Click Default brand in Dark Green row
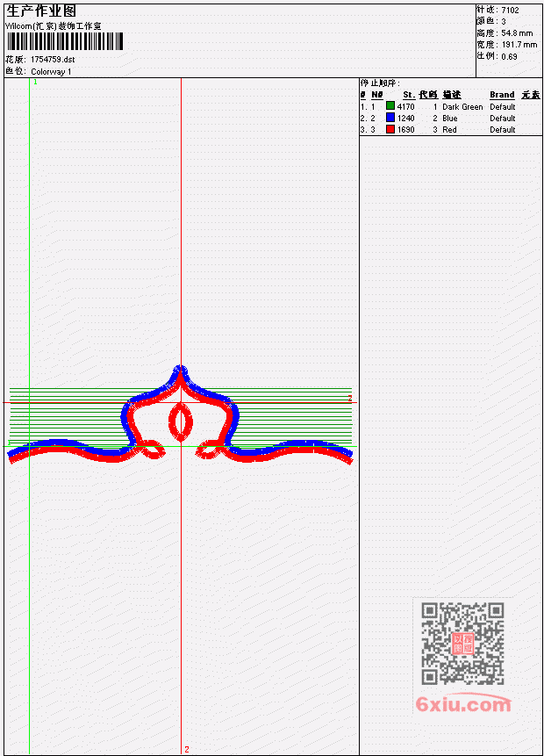Screen dimensions: 544x756 503,106
